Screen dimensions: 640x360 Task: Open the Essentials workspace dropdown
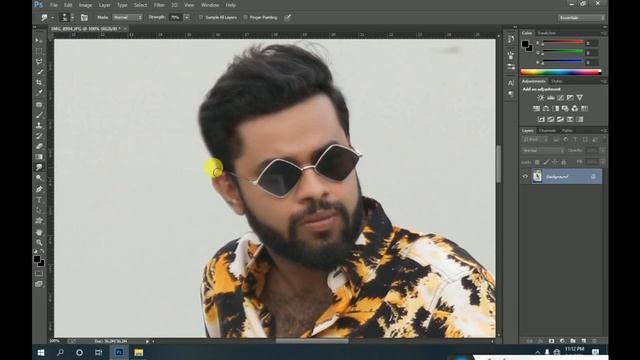581,18
